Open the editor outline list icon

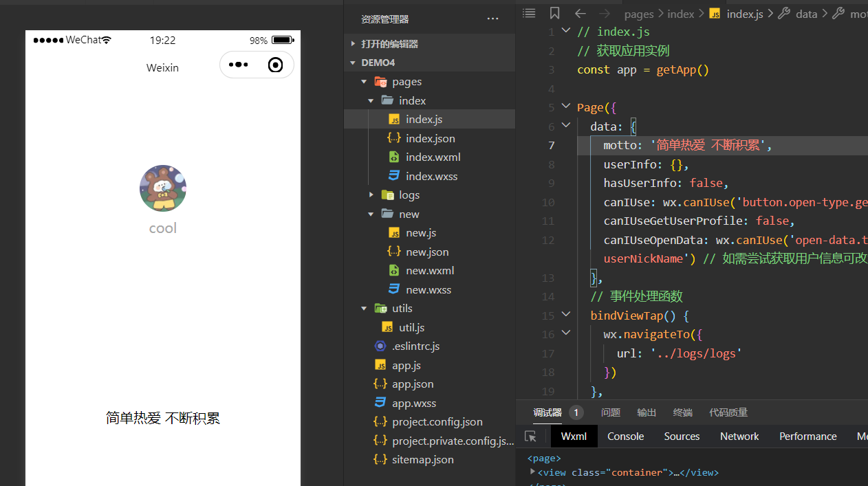tap(528, 13)
